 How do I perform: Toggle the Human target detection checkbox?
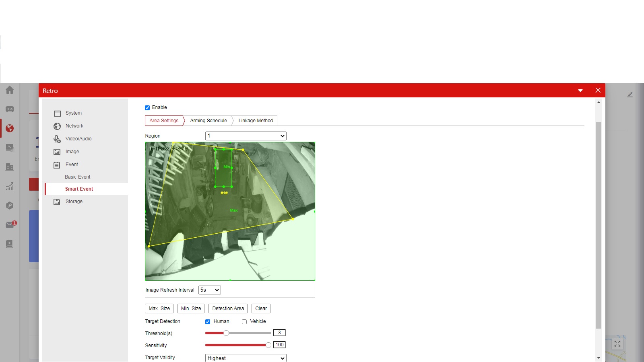pos(208,322)
